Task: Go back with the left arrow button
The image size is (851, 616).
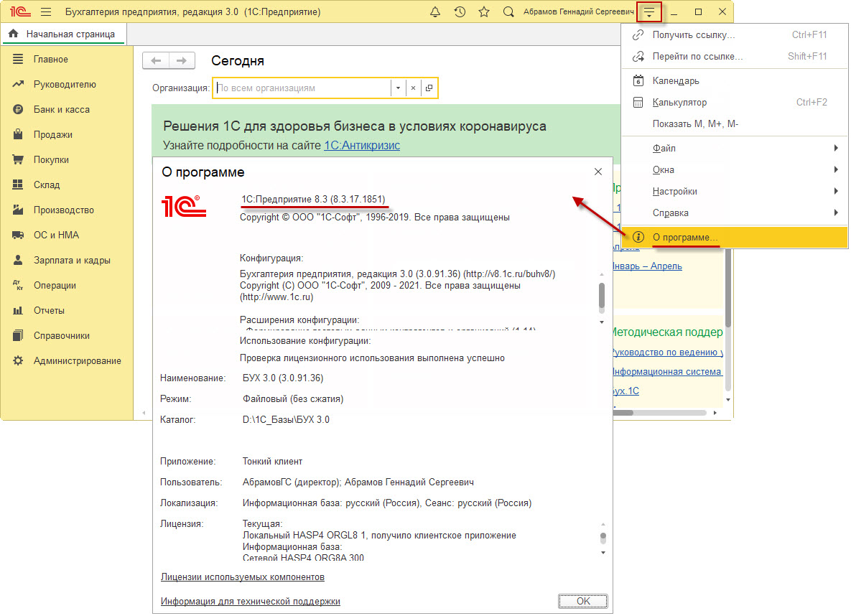Action: (156, 60)
